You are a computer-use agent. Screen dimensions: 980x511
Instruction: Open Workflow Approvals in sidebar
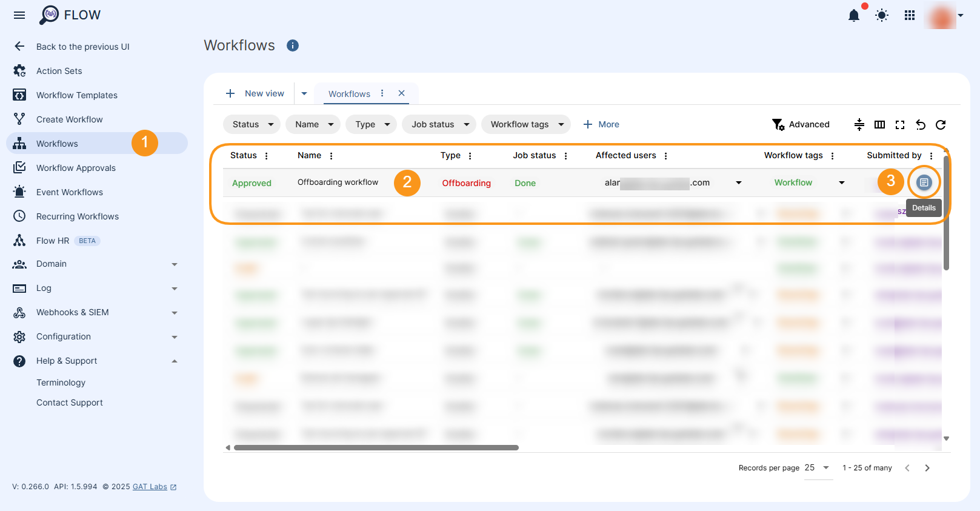76,168
